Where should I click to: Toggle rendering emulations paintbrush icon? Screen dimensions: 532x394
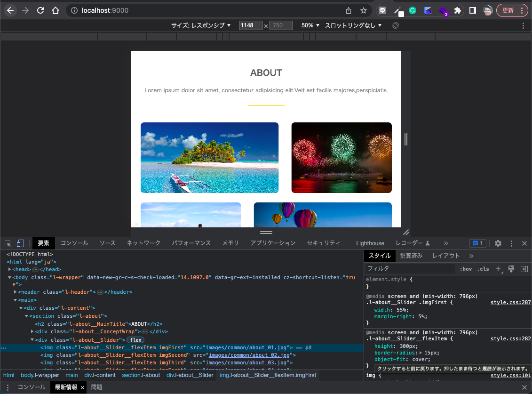(x=511, y=269)
